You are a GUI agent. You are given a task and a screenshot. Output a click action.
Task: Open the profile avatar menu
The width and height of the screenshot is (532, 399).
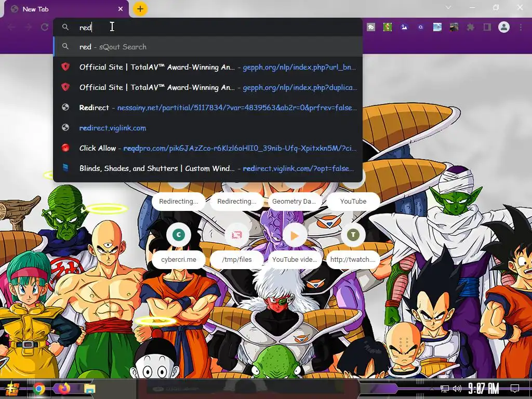504,27
